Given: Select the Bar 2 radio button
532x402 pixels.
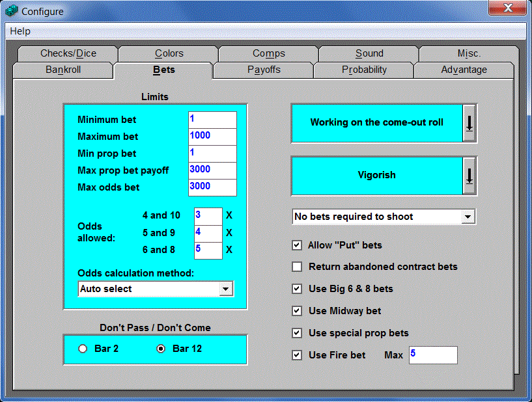Looking at the screenshot, I should pos(83,349).
